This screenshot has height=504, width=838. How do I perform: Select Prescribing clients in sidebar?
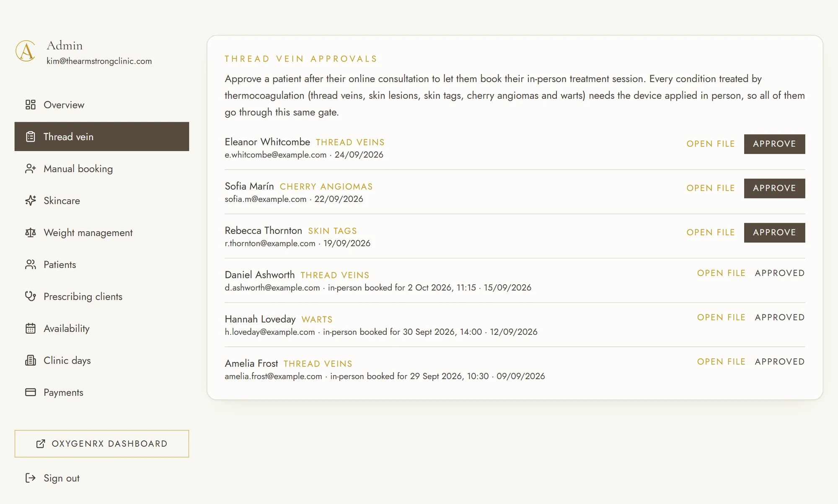tap(102, 296)
